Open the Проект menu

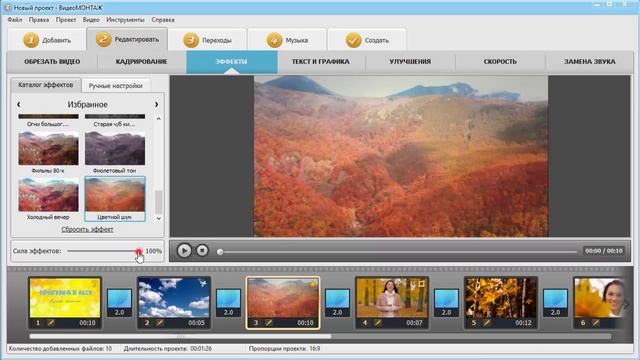66,20
